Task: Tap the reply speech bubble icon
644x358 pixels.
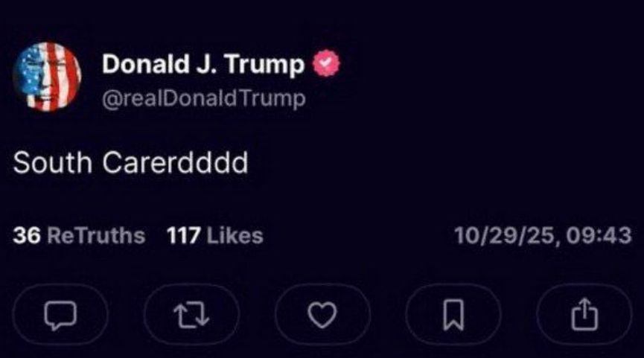Action: [60, 315]
